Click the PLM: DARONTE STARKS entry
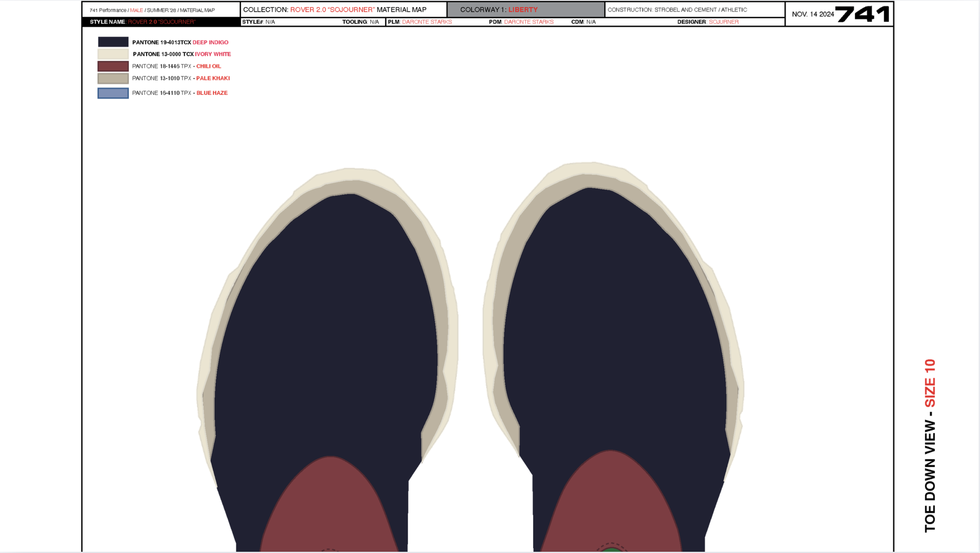 pyautogui.click(x=419, y=22)
